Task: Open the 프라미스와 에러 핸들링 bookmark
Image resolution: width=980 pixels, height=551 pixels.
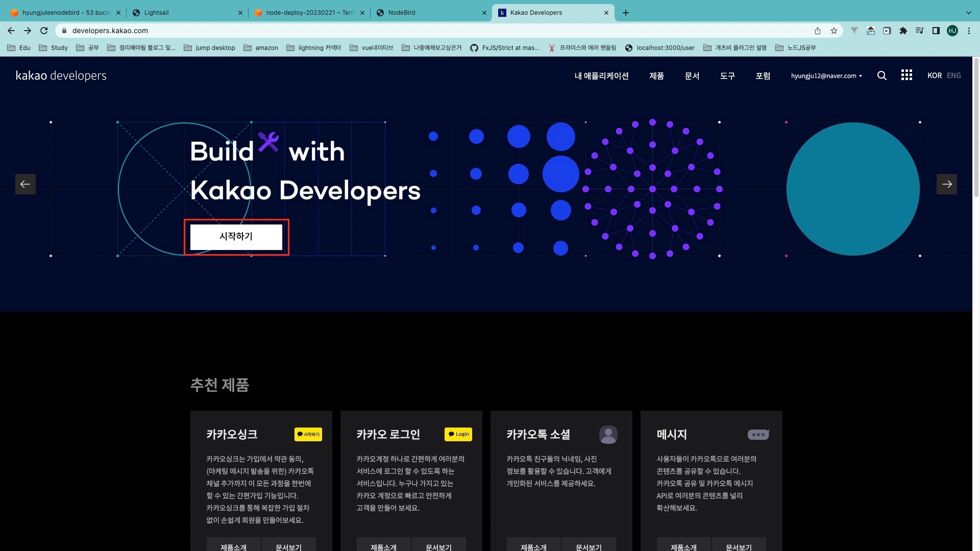Action: 582,48
